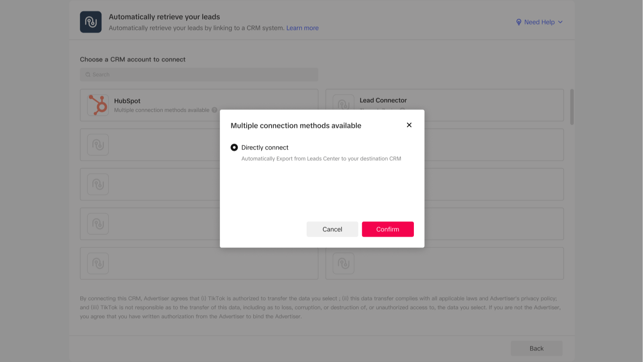Click the bottom-left grayed CRM placeholder icon
644x362 pixels.
tap(98, 263)
